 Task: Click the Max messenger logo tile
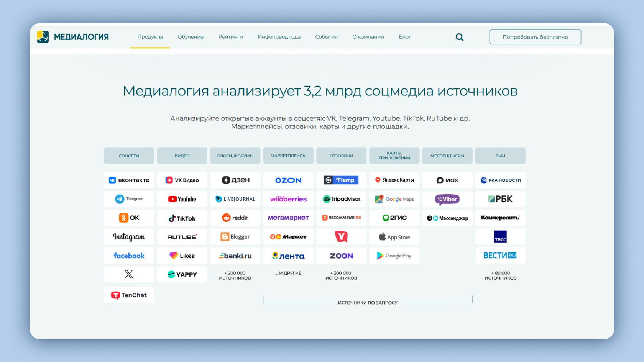447,180
